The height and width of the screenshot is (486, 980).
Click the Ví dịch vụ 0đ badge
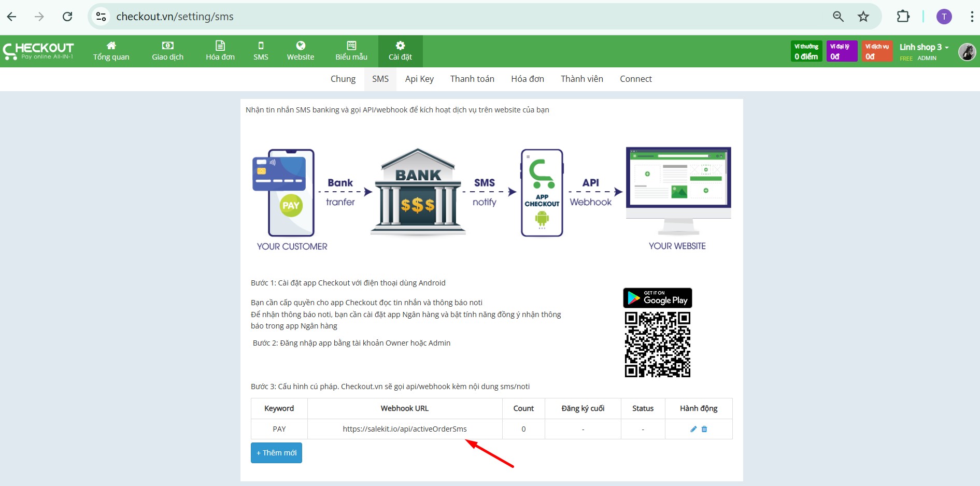tap(877, 51)
